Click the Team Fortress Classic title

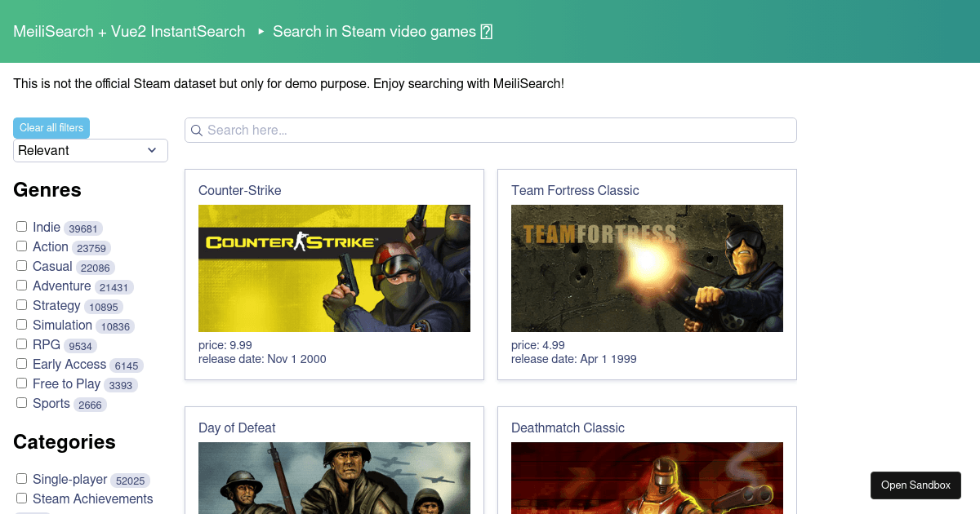(x=575, y=190)
